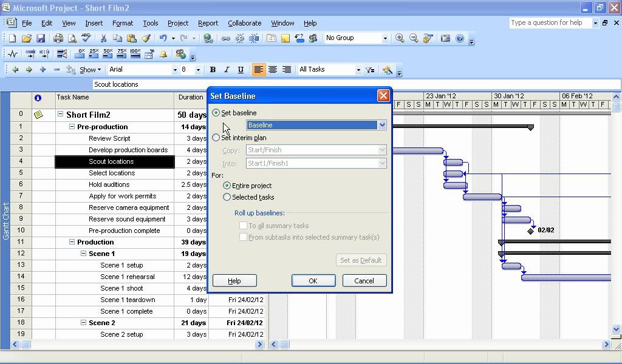Image resolution: width=622 pixels, height=364 pixels.
Task: Mark the task 50% complete
Action: [x=108, y=54]
